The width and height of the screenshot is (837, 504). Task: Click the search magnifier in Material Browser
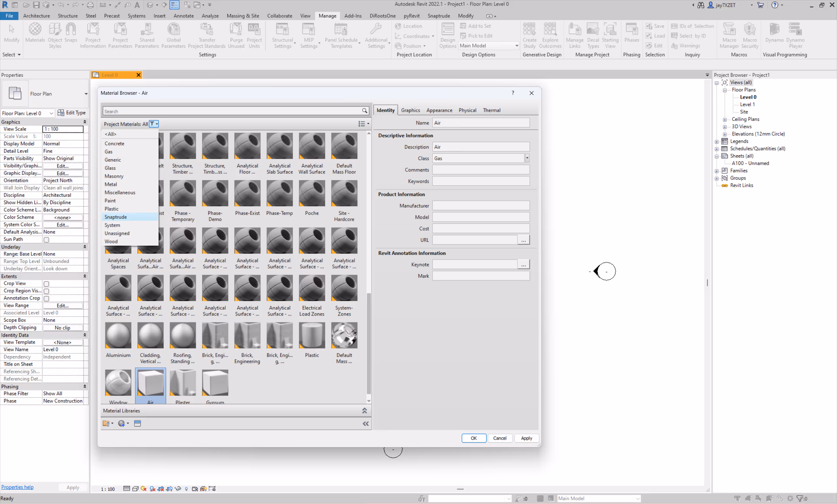click(365, 111)
